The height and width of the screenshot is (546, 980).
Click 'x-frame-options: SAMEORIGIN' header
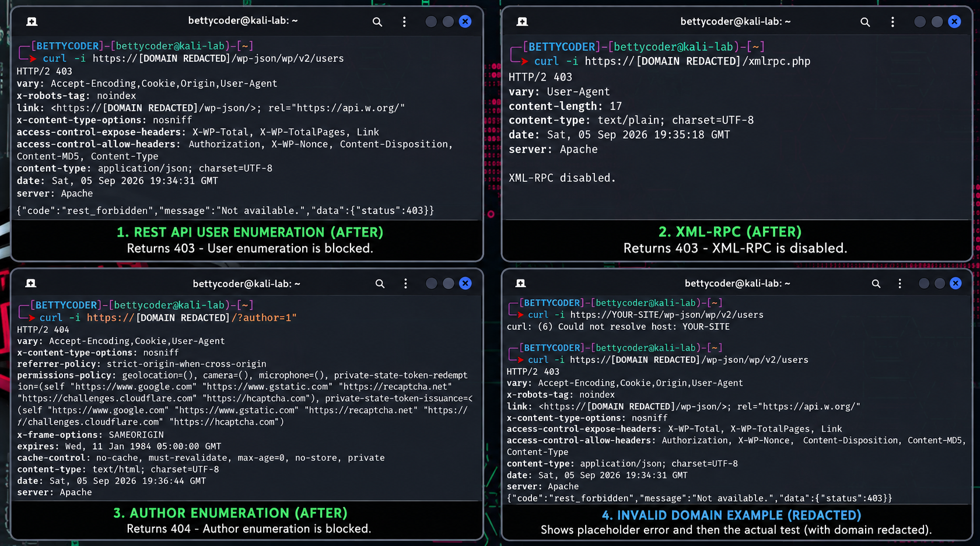(90, 435)
